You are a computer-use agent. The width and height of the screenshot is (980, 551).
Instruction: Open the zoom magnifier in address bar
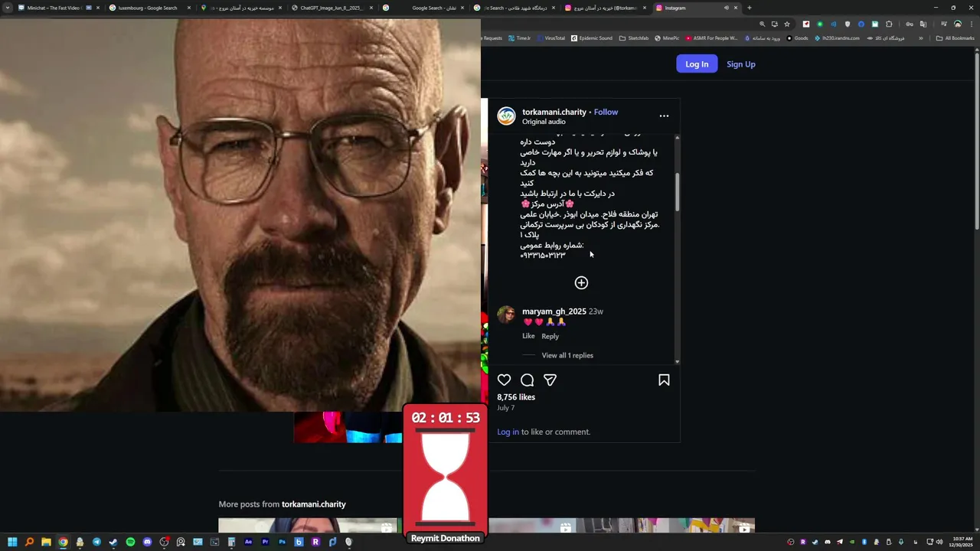coord(762,24)
